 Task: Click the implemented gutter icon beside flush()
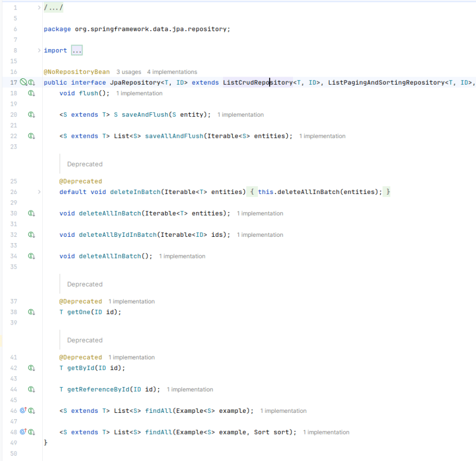pos(32,93)
